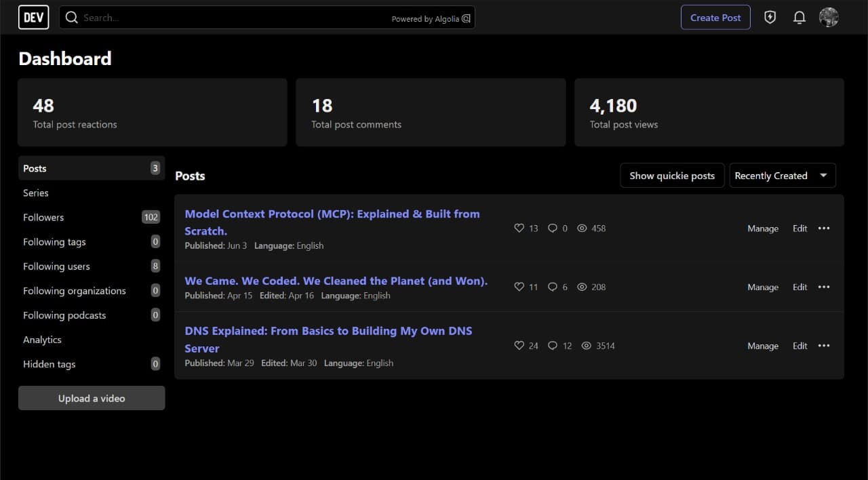The image size is (868, 480).
Task: Open the Recently Created sort dropdown
Action: pos(782,176)
